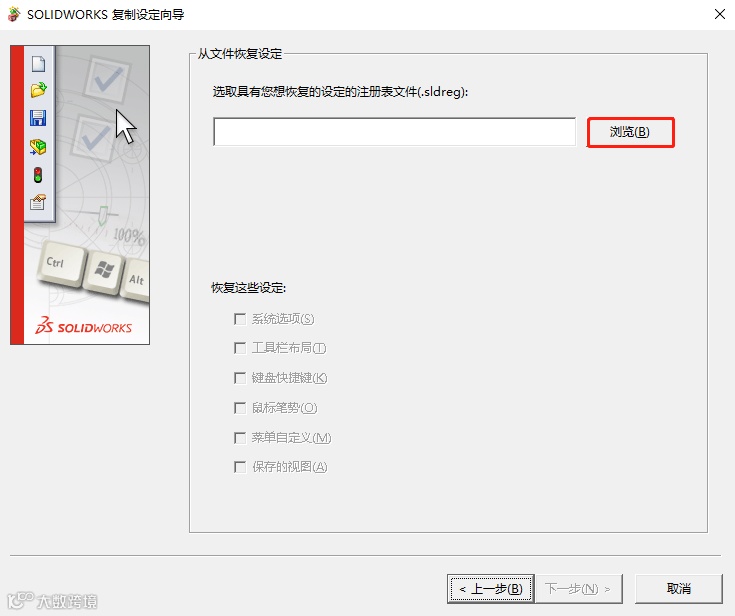The width and height of the screenshot is (735, 616).
Task: Click the text 选取具有您想恢复的设定的注册表文件(.sldreg):
Action: tap(340, 92)
